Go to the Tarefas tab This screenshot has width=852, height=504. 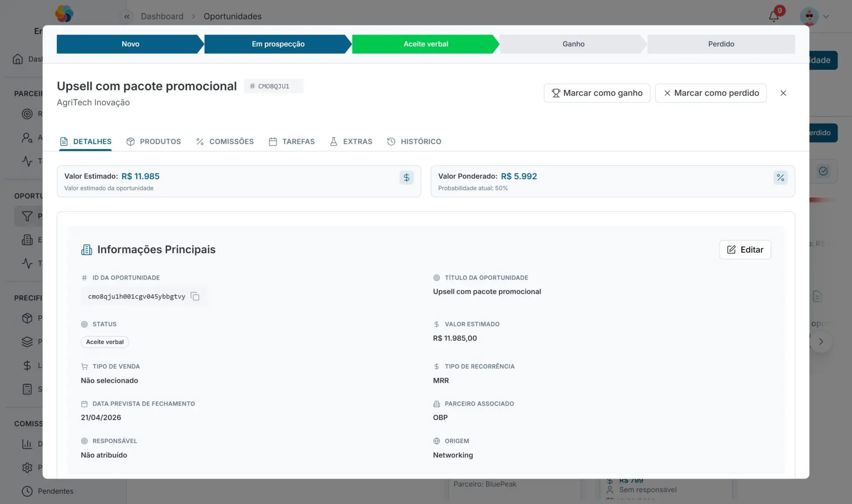pos(292,142)
